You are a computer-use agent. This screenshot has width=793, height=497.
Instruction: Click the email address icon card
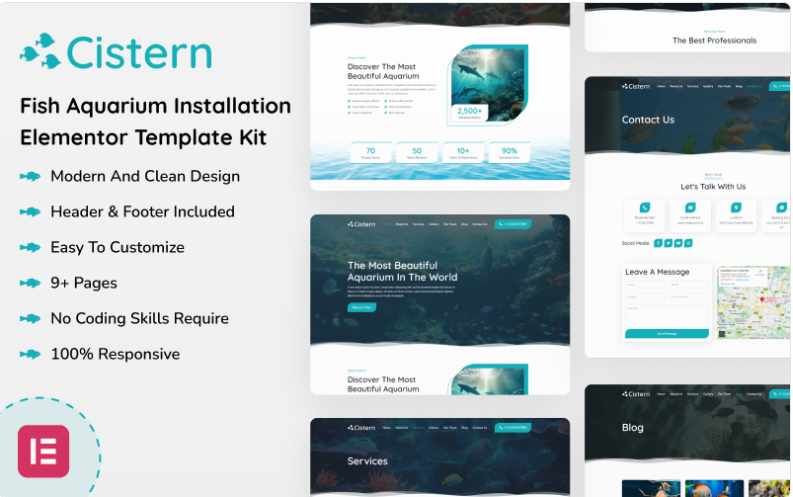[x=690, y=215]
